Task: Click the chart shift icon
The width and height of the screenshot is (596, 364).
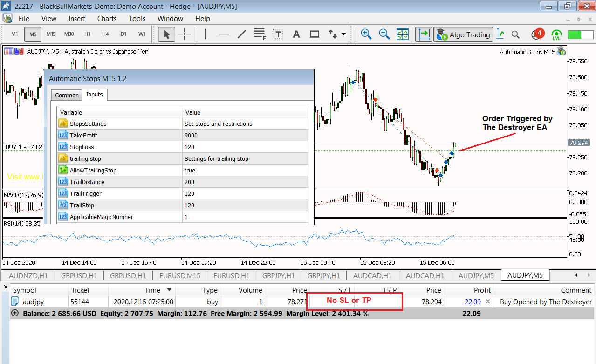Action: click(500, 34)
